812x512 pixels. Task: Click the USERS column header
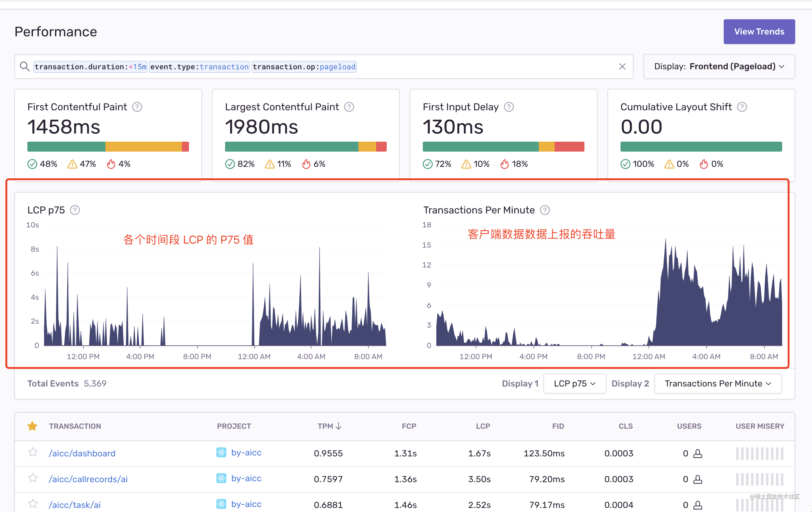689,426
